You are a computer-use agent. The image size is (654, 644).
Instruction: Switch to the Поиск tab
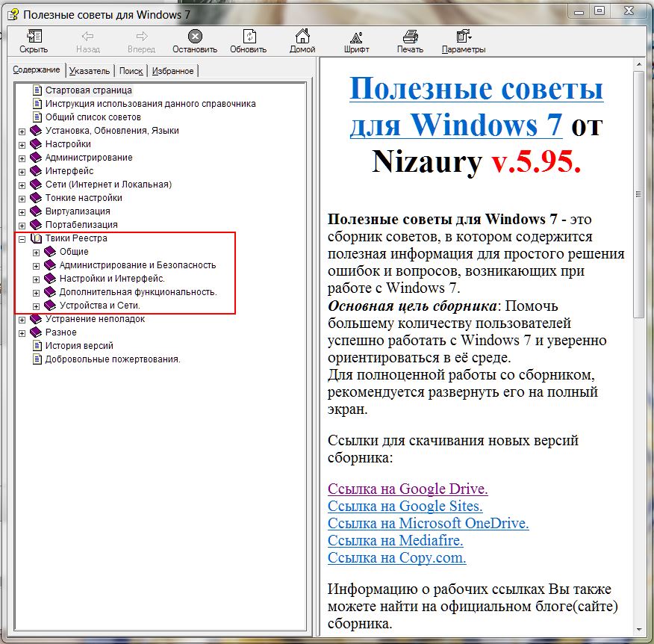(131, 71)
